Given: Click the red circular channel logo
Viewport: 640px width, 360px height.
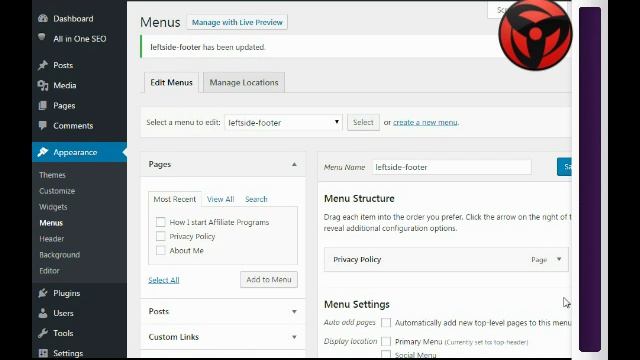Looking at the screenshot, I should coord(535,35).
